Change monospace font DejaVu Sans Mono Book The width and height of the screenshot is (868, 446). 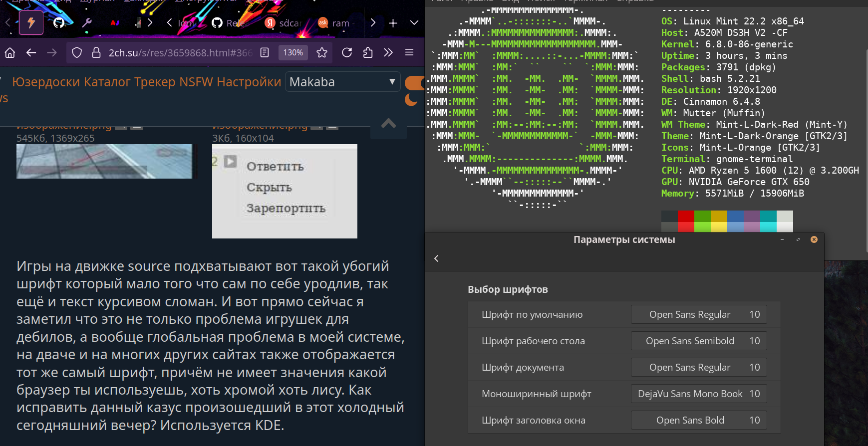(x=699, y=394)
